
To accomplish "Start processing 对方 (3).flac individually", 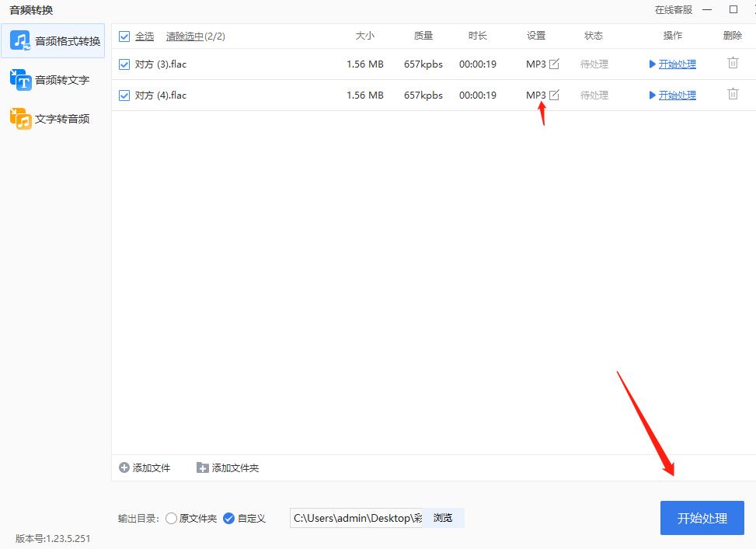I will [676, 64].
